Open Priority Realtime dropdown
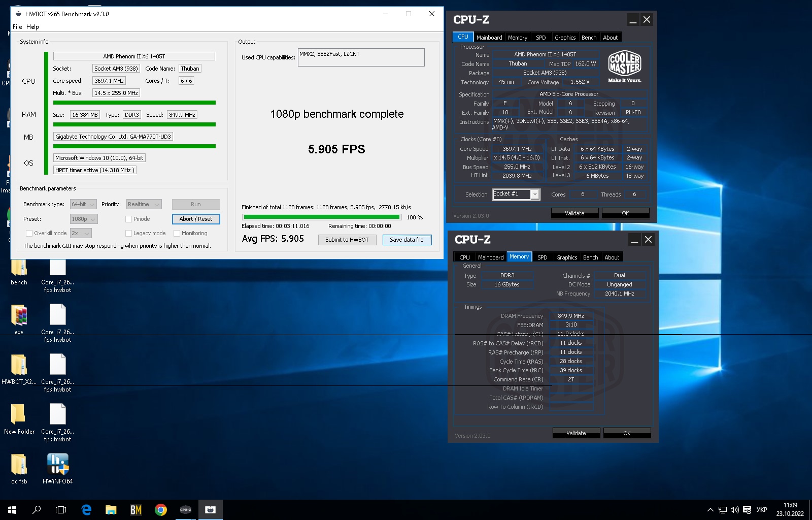 pyautogui.click(x=144, y=204)
